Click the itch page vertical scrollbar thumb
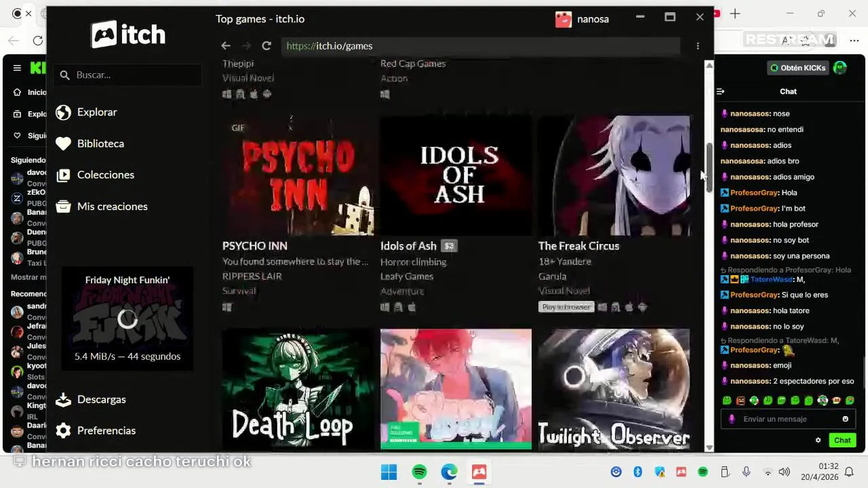The width and height of the screenshot is (868, 488). point(709,167)
